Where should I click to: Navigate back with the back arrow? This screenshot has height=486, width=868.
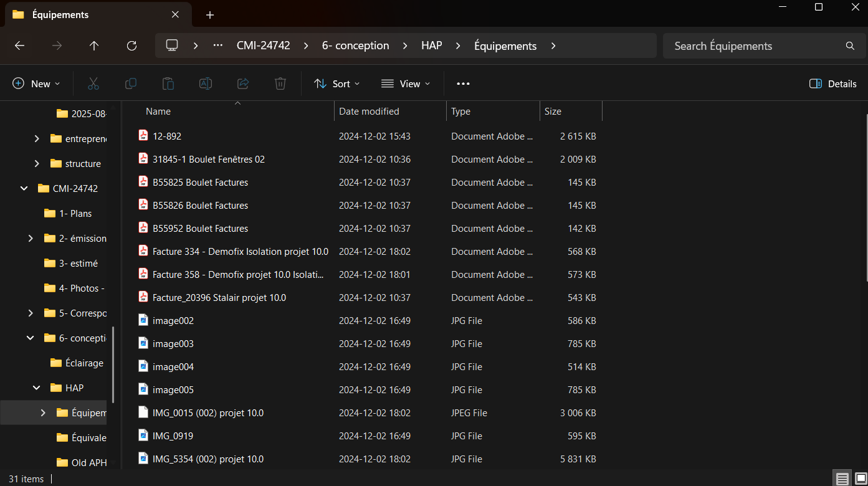click(x=19, y=45)
